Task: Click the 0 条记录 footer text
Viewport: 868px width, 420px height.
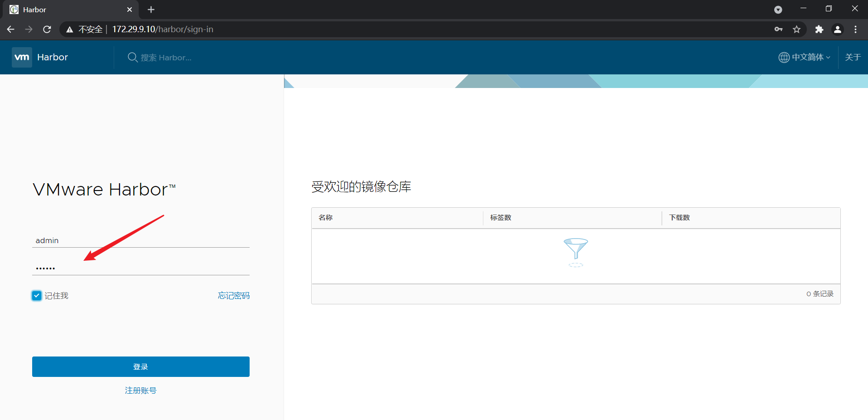Action: click(x=820, y=294)
